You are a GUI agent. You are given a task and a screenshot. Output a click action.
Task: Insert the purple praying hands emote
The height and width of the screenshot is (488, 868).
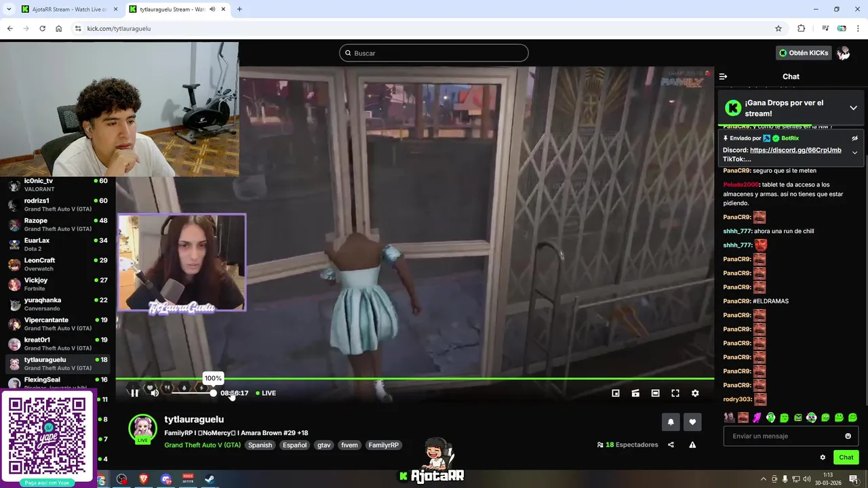pyautogui.click(x=757, y=418)
